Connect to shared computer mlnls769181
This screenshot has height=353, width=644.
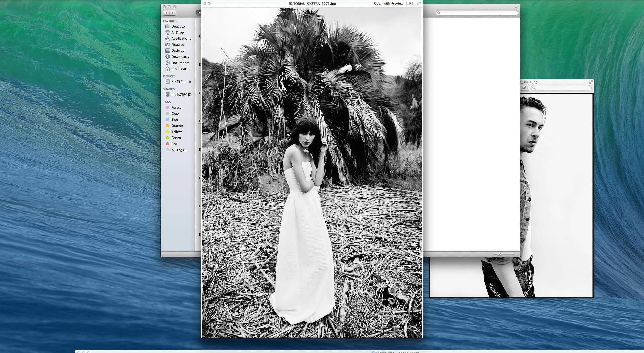tap(181, 94)
